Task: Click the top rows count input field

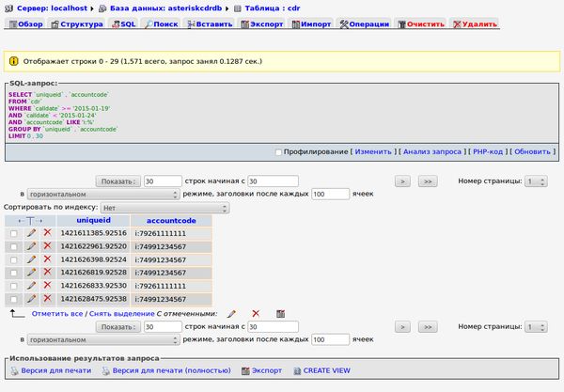Action: tap(163, 180)
